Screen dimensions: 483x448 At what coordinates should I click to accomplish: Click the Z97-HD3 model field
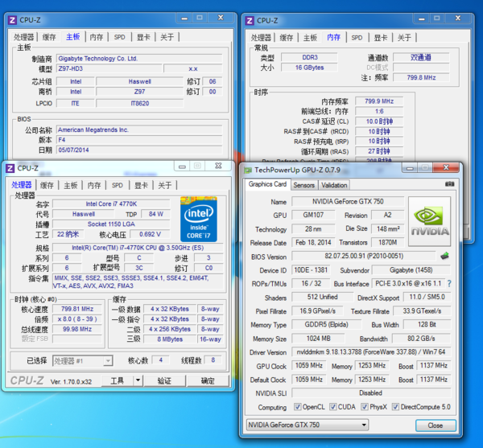(109, 68)
